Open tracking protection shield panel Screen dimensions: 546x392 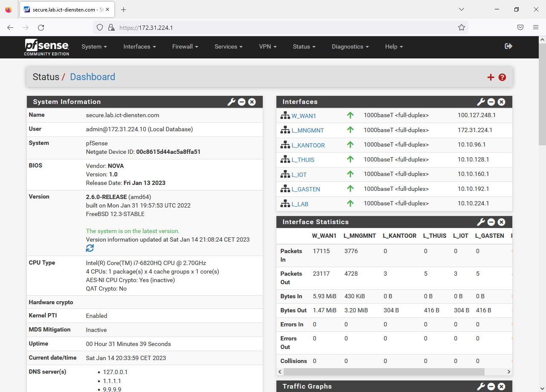(x=100, y=27)
